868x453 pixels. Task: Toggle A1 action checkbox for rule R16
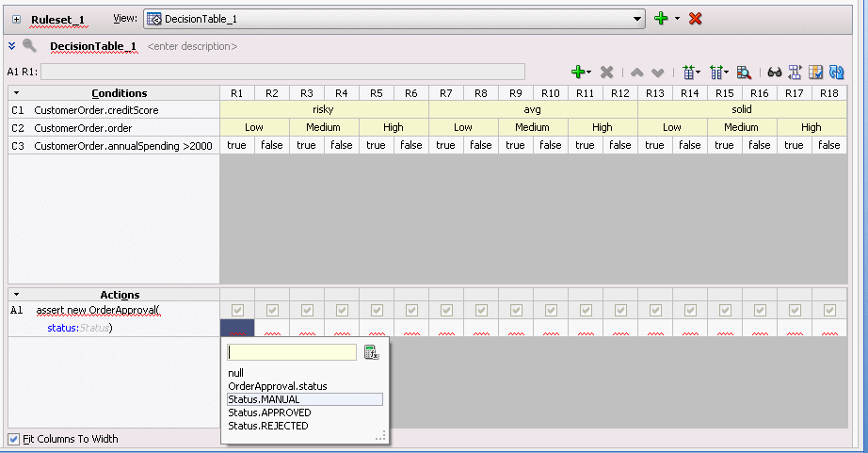point(761,310)
